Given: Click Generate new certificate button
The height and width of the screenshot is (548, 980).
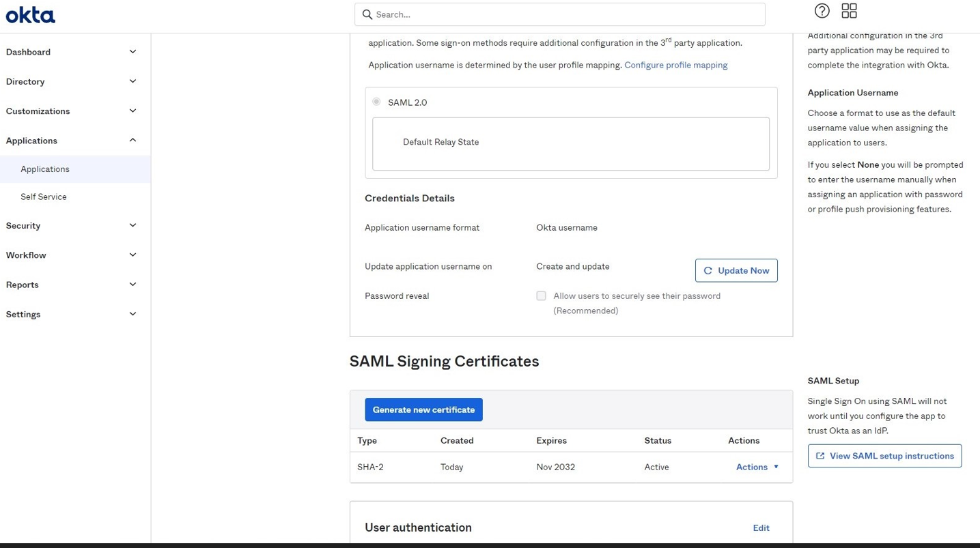Looking at the screenshot, I should click(x=423, y=409).
